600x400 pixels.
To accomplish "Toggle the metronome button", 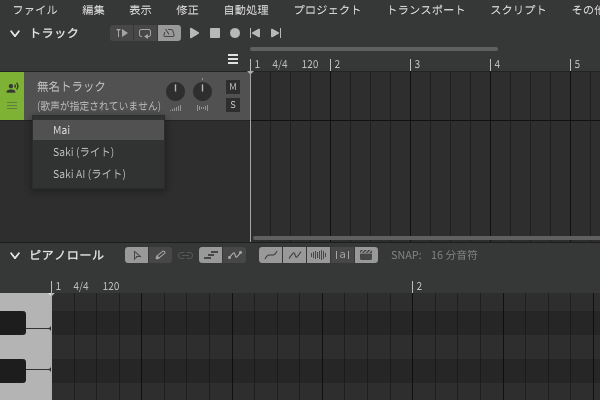I will click(169, 33).
